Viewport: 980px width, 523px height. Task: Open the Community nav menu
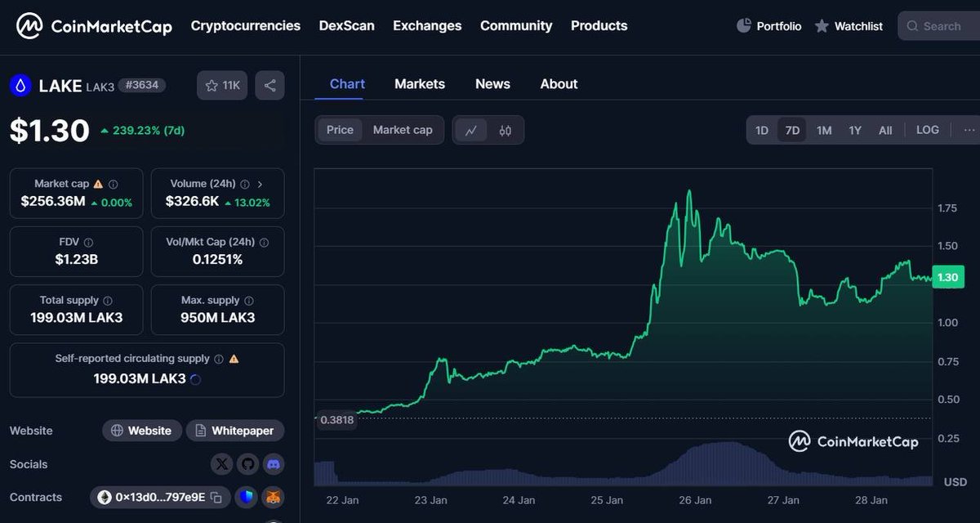[x=516, y=25]
